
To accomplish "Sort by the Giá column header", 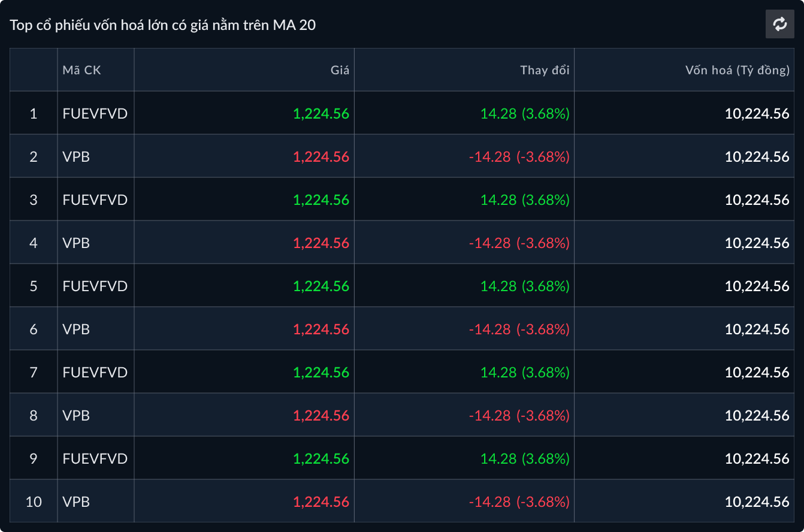I will point(340,70).
